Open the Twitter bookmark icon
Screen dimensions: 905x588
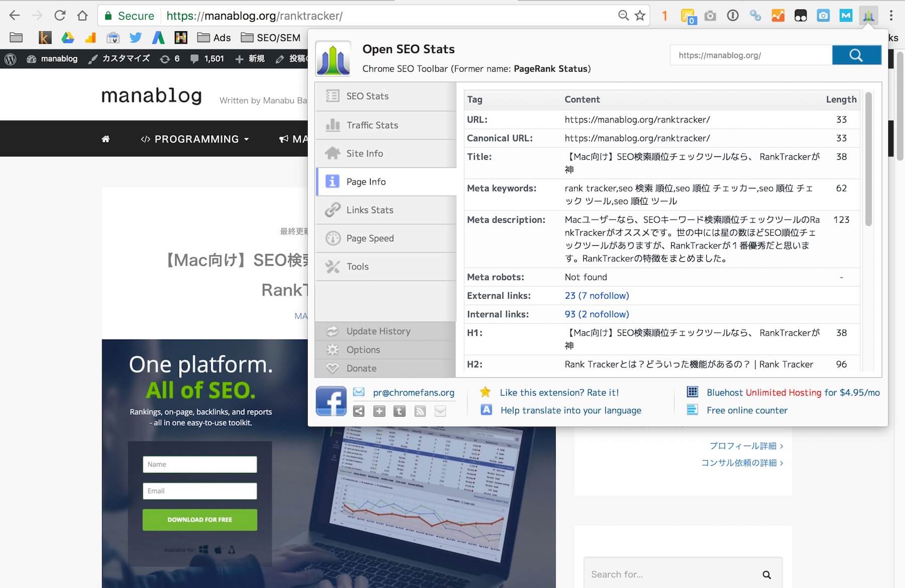click(135, 37)
